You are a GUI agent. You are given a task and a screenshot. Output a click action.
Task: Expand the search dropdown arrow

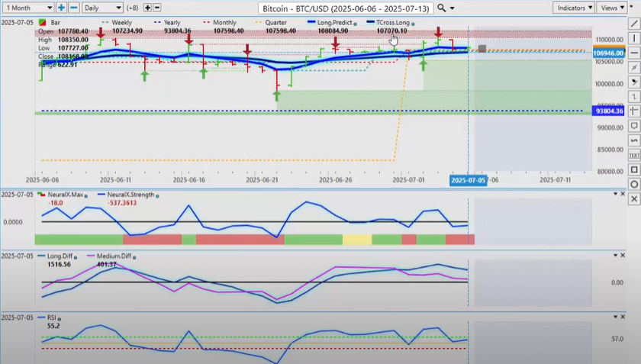(x=453, y=8)
